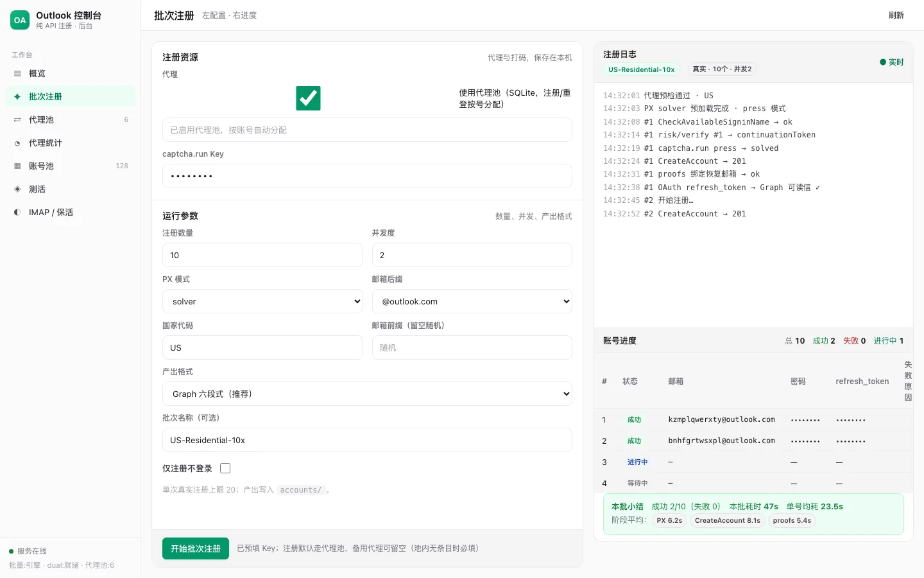Click log line 代理预检通过 · US
The image size is (924, 578).
[679, 96]
